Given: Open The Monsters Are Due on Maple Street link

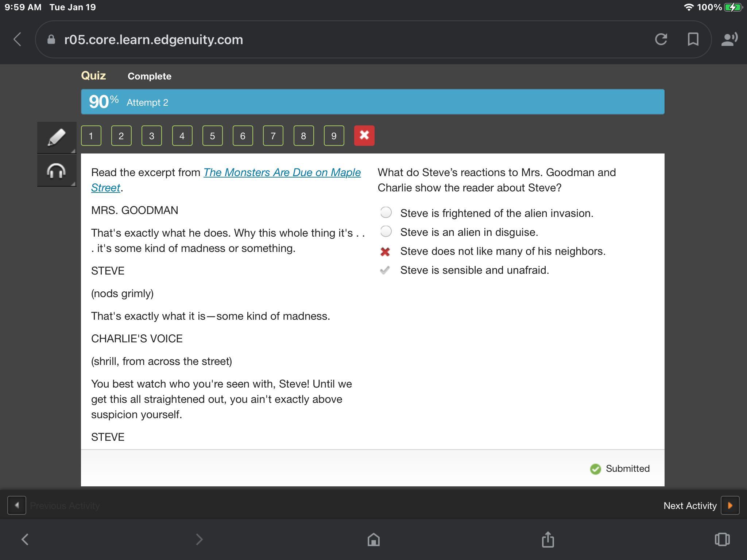Looking at the screenshot, I should click(282, 172).
